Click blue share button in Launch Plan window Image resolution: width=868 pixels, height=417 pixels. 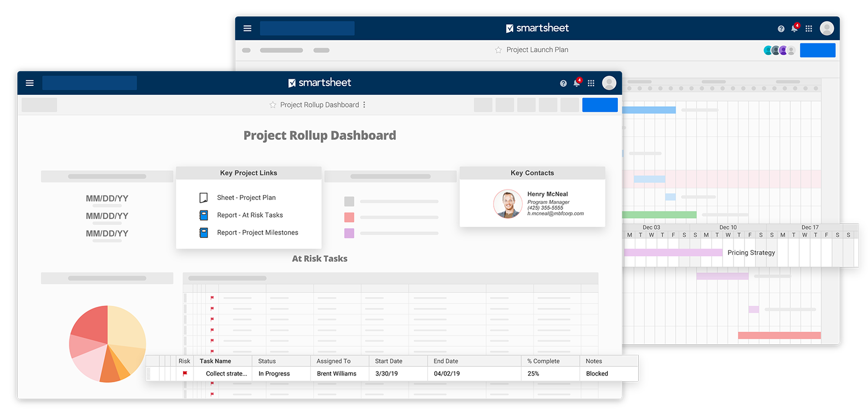pyautogui.click(x=817, y=51)
